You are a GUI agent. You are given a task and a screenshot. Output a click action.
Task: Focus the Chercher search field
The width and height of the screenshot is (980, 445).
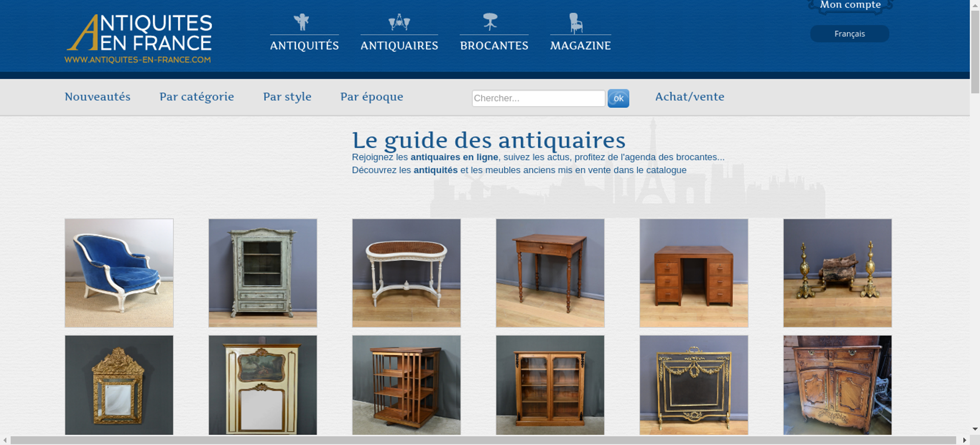pyautogui.click(x=539, y=98)
